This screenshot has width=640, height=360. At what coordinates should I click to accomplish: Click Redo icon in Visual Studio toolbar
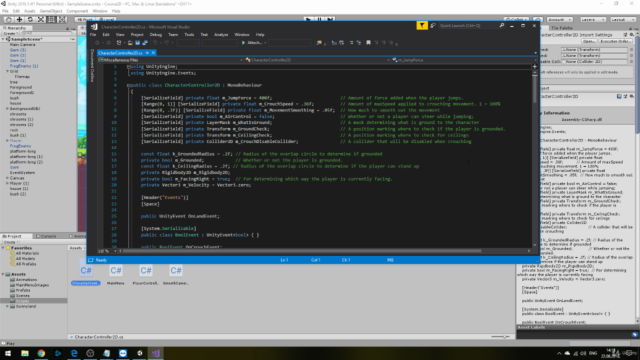point(167,42)
